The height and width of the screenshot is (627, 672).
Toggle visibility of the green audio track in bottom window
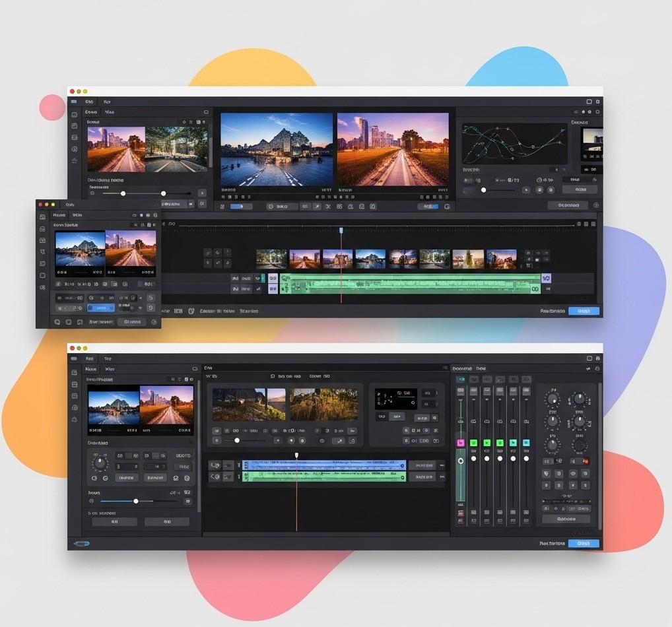point(215,477)
